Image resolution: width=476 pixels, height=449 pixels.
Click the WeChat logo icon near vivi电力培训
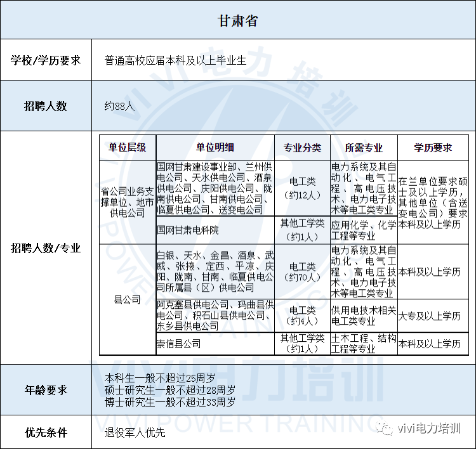click(385, 428)
